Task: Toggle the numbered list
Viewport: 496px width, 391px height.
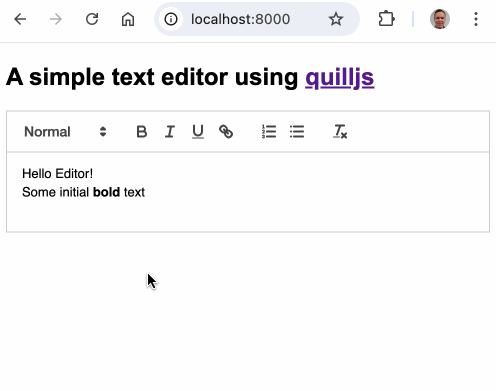Action: [x=269, y=132]
